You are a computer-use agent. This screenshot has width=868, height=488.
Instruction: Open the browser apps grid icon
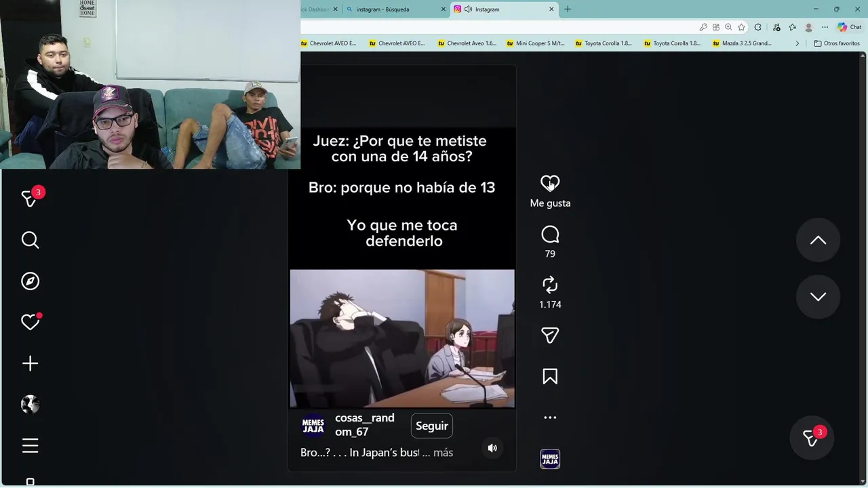pos(715,27)
